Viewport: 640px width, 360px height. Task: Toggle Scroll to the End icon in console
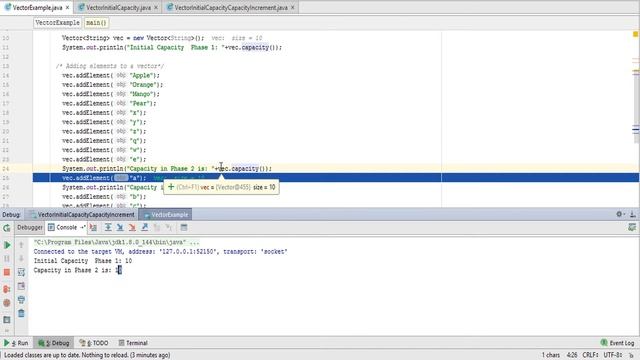pos(21,286)
